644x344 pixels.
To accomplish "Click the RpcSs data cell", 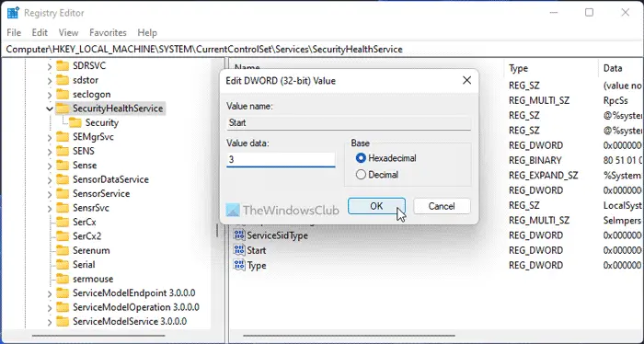I will coord(615,100).
